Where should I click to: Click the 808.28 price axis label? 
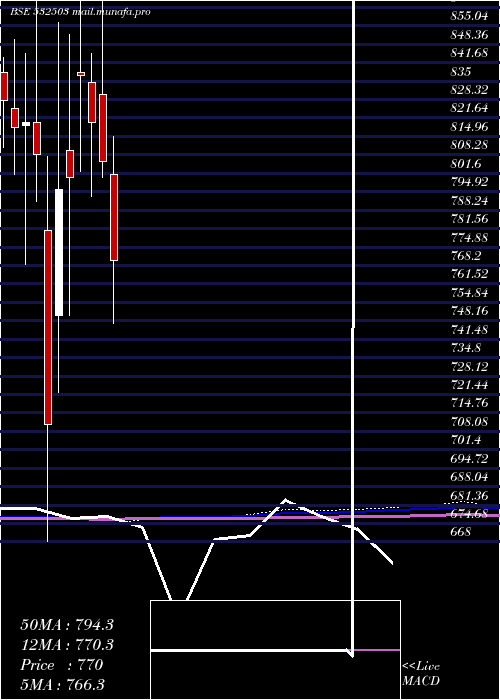(469, 145)
